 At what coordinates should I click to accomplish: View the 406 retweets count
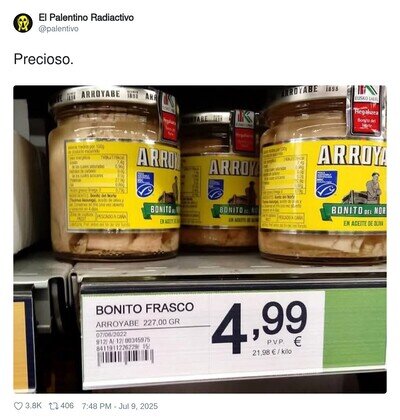point(67,406)
